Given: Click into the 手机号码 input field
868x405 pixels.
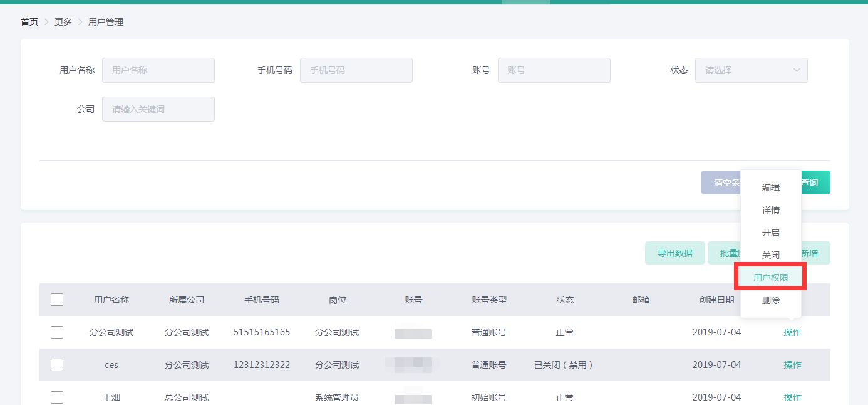Looking at the screenshot, I should point(356,70).
